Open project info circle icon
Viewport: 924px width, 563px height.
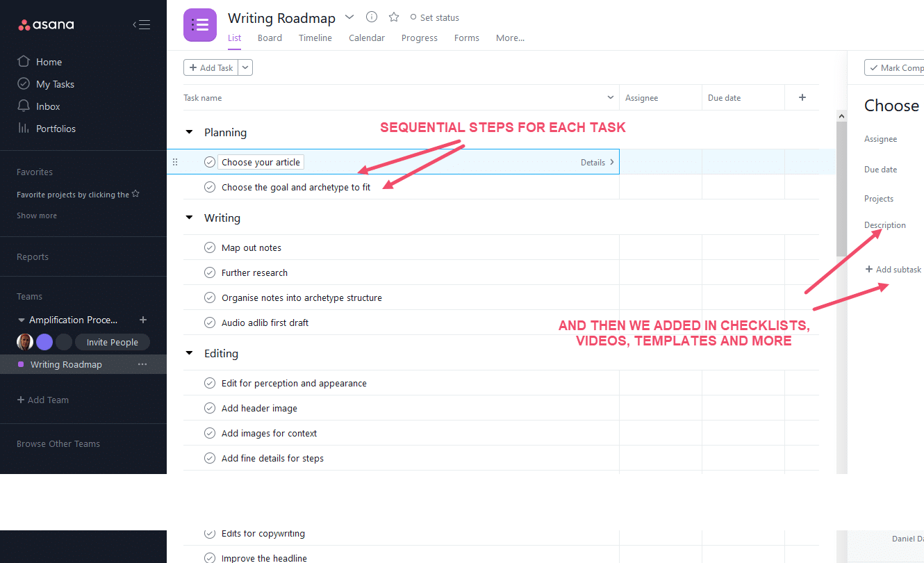point(372,17)
